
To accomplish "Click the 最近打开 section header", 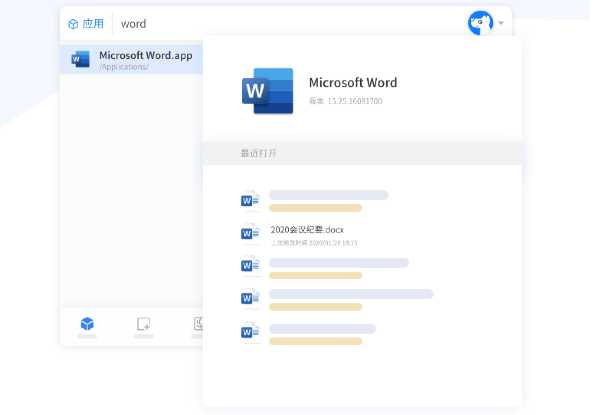I will coord(259,153).
